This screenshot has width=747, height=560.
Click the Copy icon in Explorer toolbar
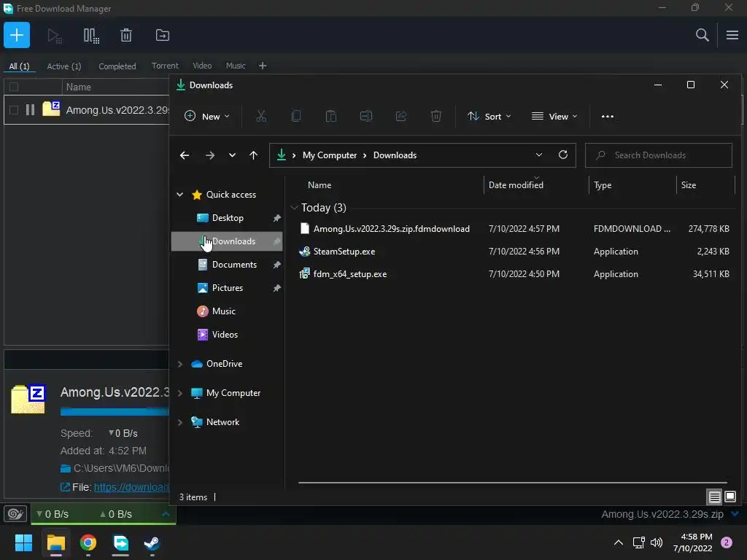296,116
